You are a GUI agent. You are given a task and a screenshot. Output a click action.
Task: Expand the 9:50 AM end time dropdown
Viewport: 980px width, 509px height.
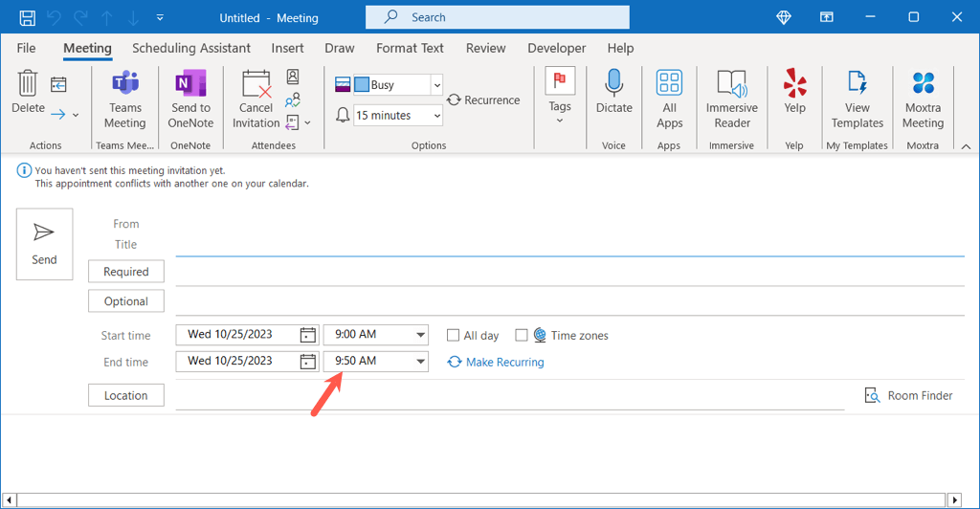[420, 362]
